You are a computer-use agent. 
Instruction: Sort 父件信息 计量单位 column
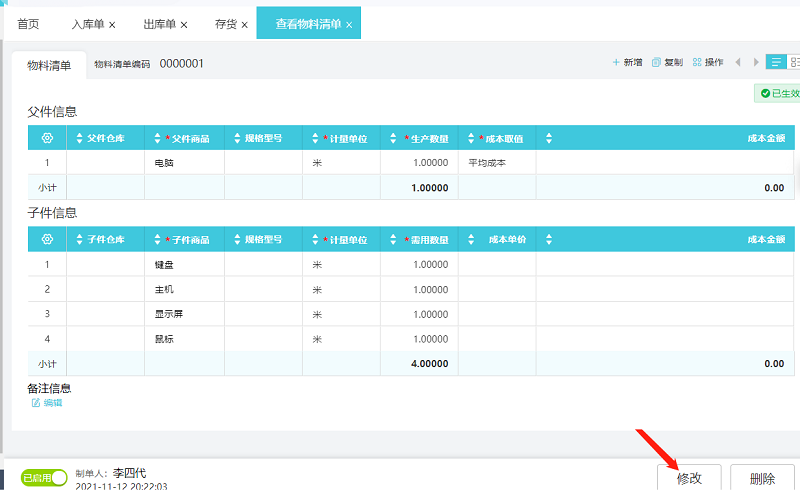315,138
